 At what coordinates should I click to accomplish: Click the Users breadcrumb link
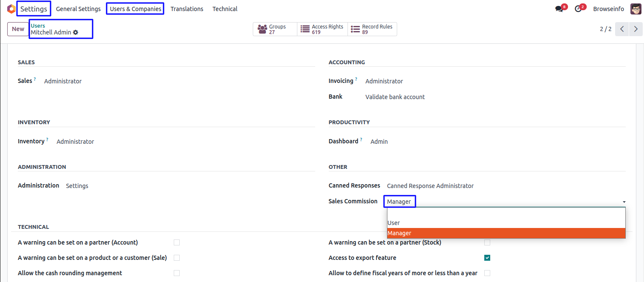(38, 26)
